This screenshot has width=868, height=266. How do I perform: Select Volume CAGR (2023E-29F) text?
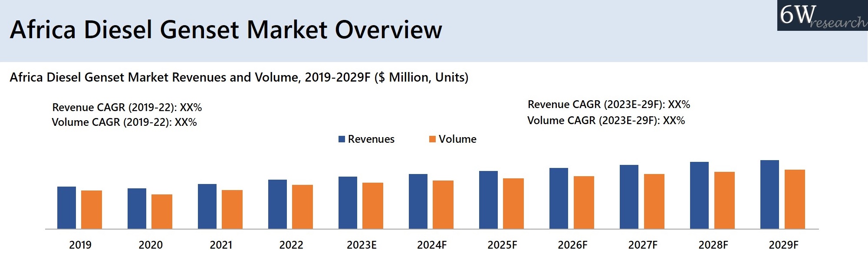pos(606,120)
